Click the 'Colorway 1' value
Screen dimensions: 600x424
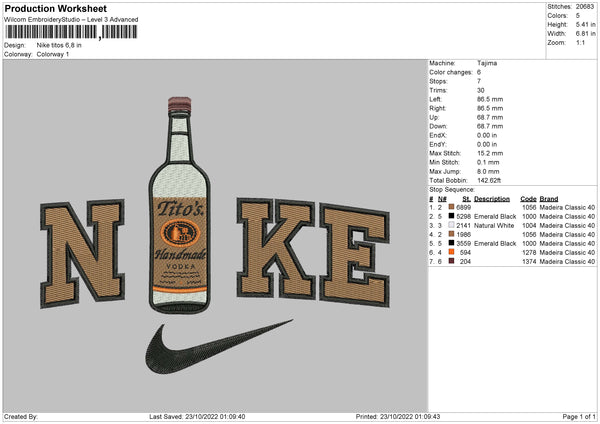pos(53,54)
